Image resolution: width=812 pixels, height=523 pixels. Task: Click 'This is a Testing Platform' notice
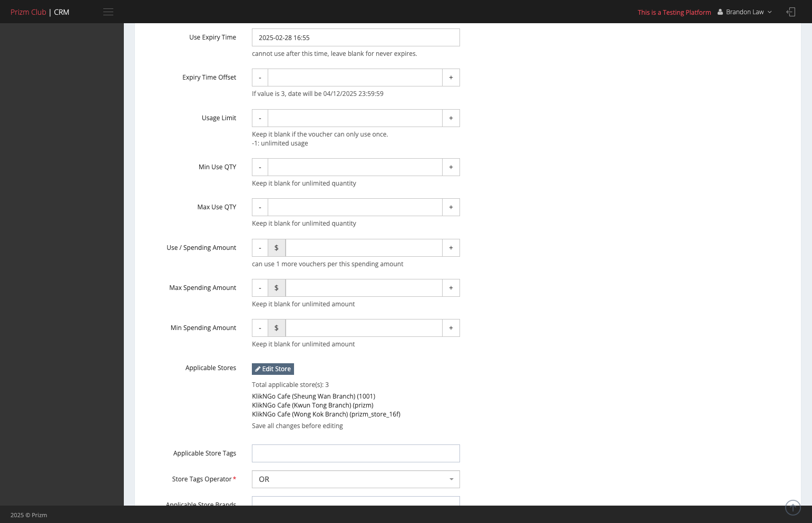point(674,12)
